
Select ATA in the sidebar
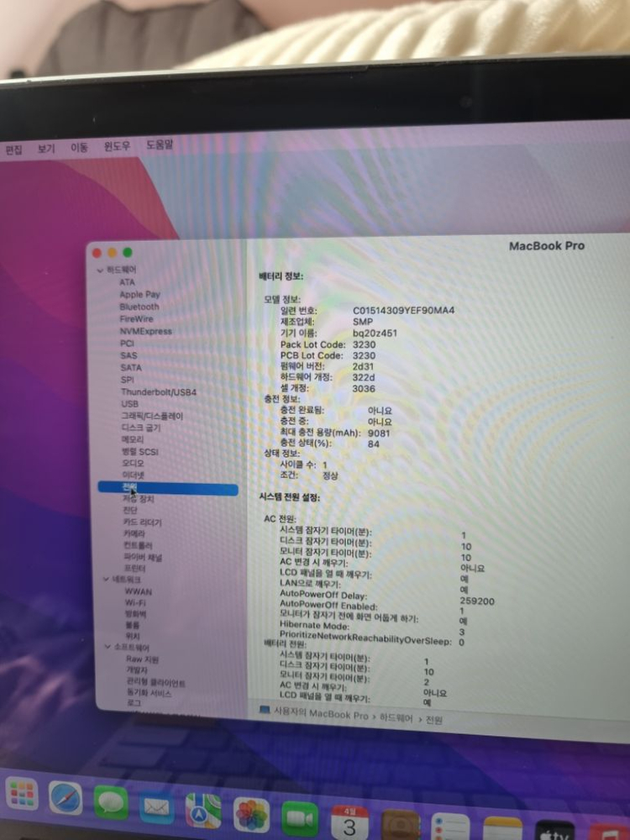(x=127, y=282)
